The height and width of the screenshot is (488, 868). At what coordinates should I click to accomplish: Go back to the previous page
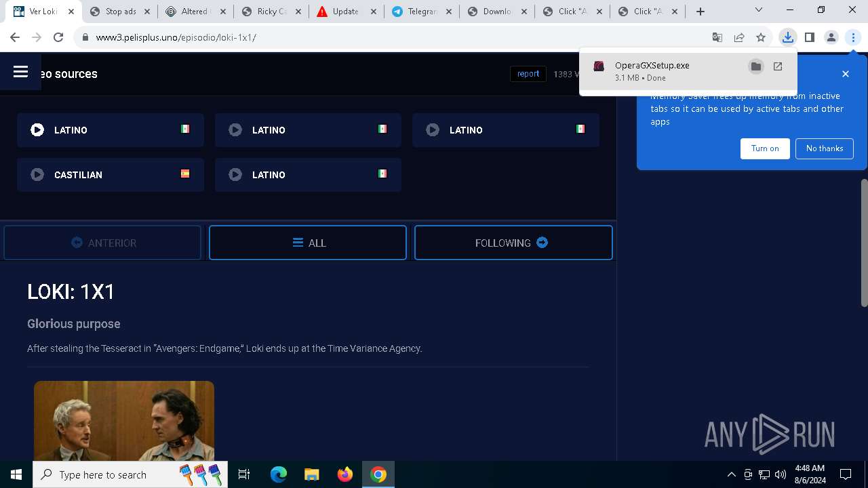pos(15,37)
